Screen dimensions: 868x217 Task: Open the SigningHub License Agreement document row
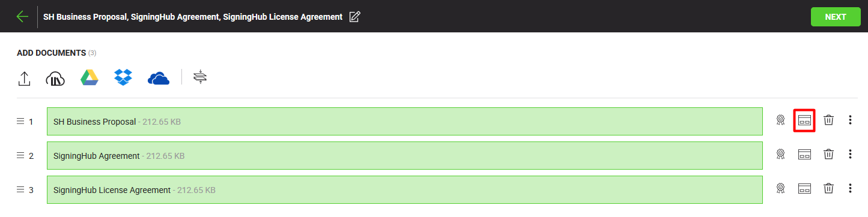[x=405, y=189]
